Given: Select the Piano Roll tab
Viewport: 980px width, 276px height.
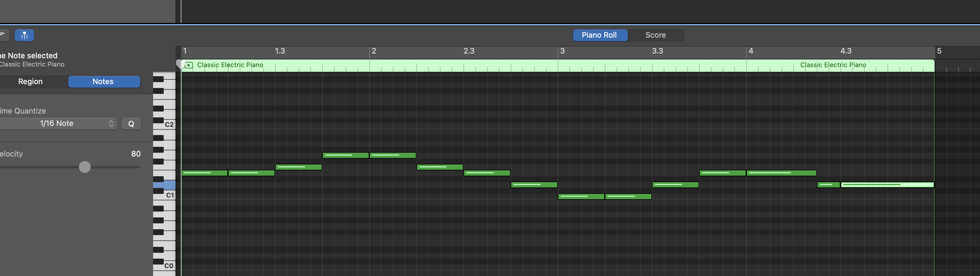Looking at the screenshot, I should pyautogui.click(x=600, y=35).
